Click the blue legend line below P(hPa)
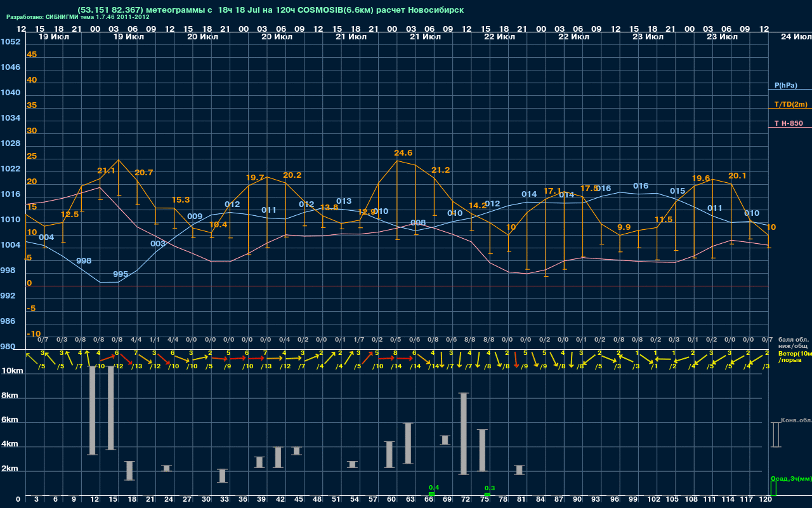Image resolution: width=812 pixels, height=508 pixels. [x=790, y=90]
